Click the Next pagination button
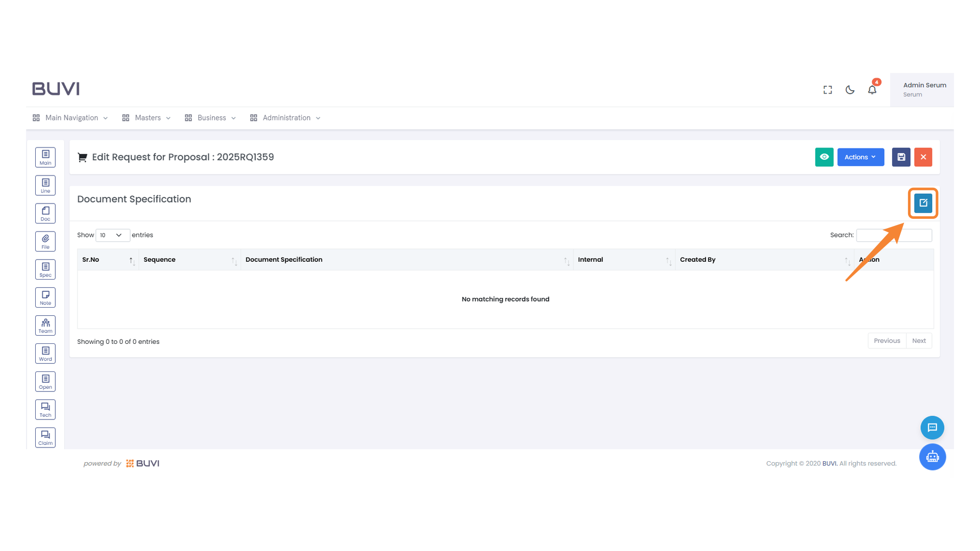 [x=919, y=341]
